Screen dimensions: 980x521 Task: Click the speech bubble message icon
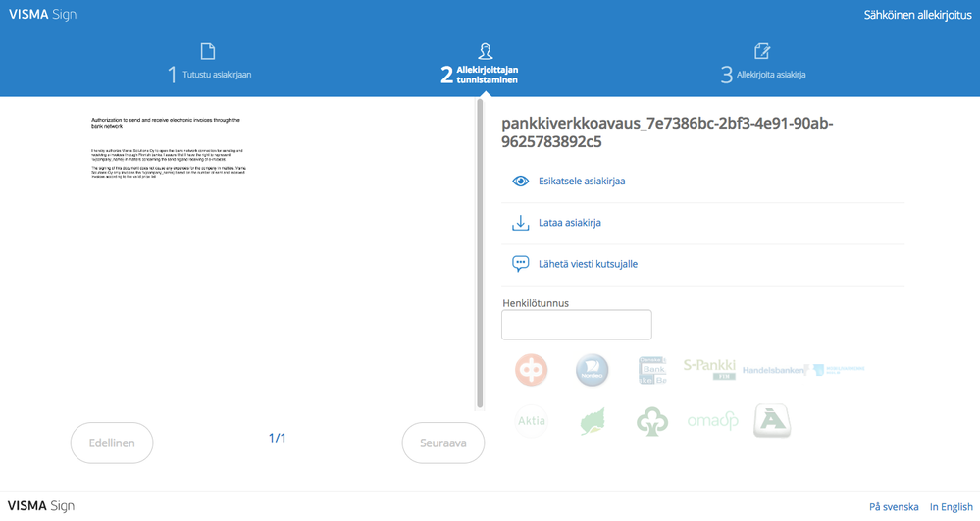[520, 264]
